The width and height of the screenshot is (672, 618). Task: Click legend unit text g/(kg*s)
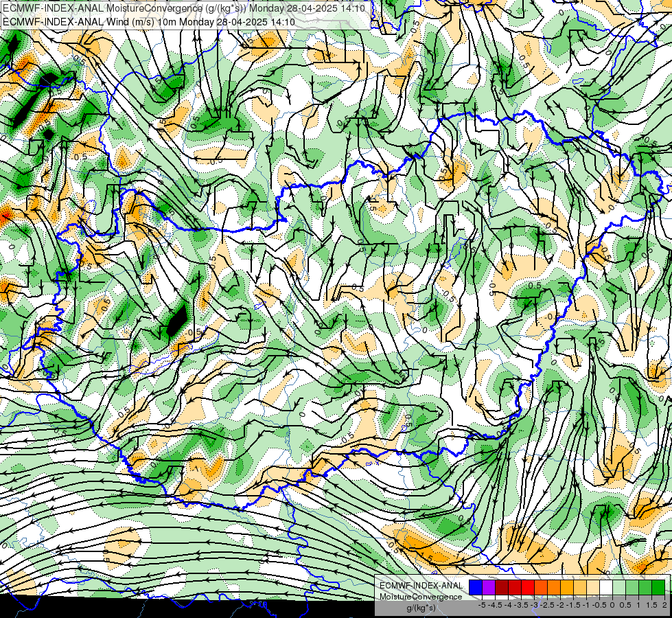[x=421, y=608]
